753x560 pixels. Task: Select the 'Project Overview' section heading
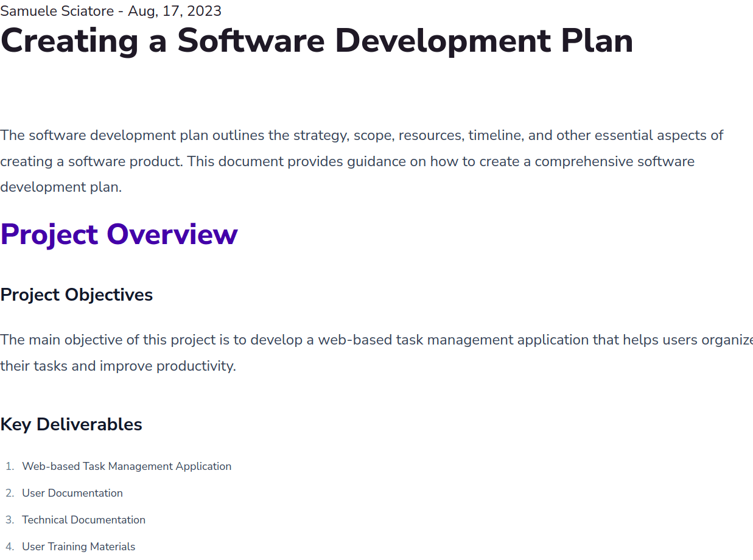[119, 234]
